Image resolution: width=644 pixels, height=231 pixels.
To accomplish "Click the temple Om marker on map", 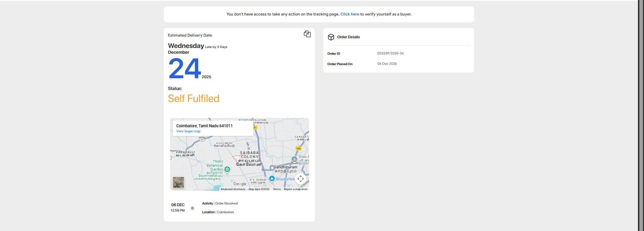I will [294, 159].
